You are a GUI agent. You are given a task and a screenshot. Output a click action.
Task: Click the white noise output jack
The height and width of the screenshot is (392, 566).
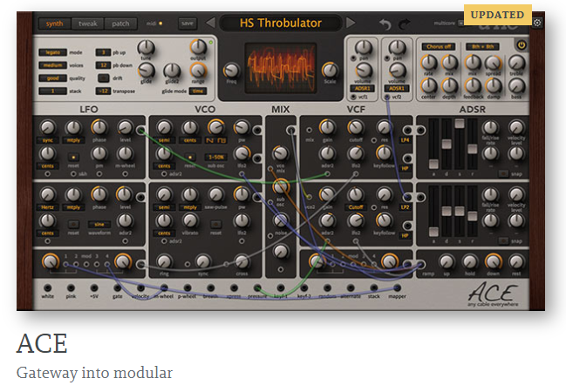(x=47, y=287)
